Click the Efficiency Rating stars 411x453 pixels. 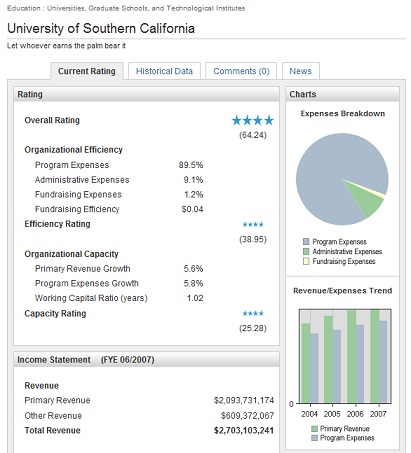253,225
